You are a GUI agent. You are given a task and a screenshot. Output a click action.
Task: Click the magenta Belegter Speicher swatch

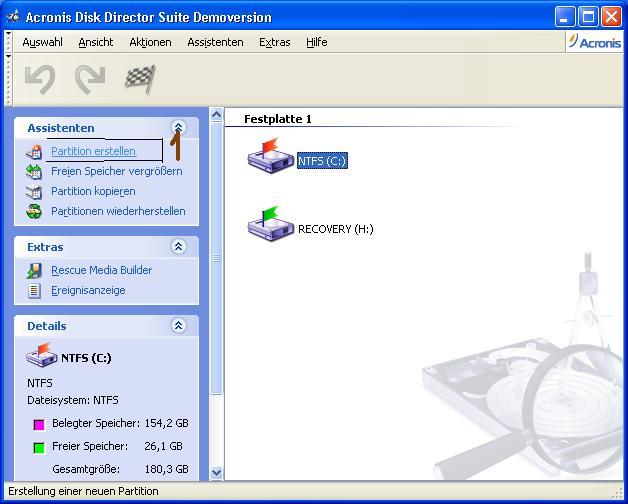(39, 425)
